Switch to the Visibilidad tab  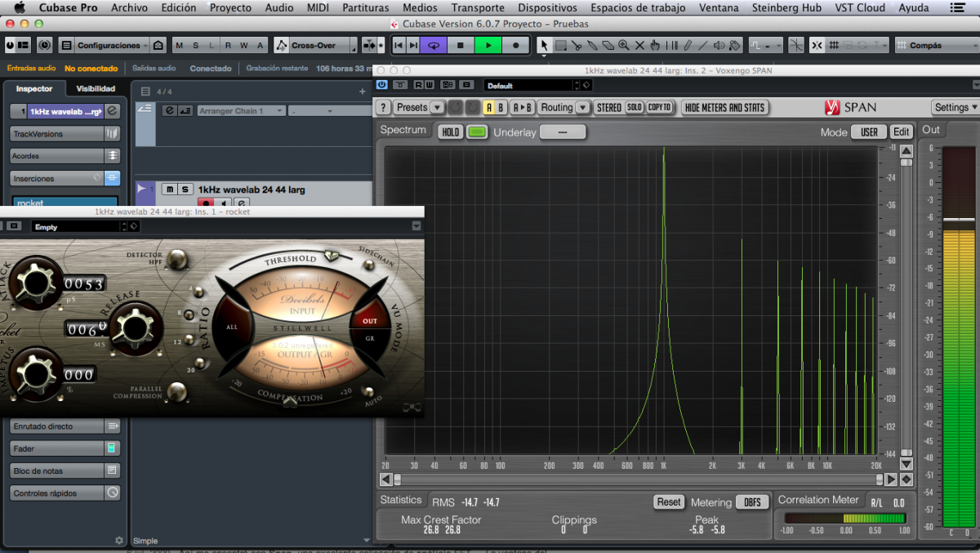[96, 88]
